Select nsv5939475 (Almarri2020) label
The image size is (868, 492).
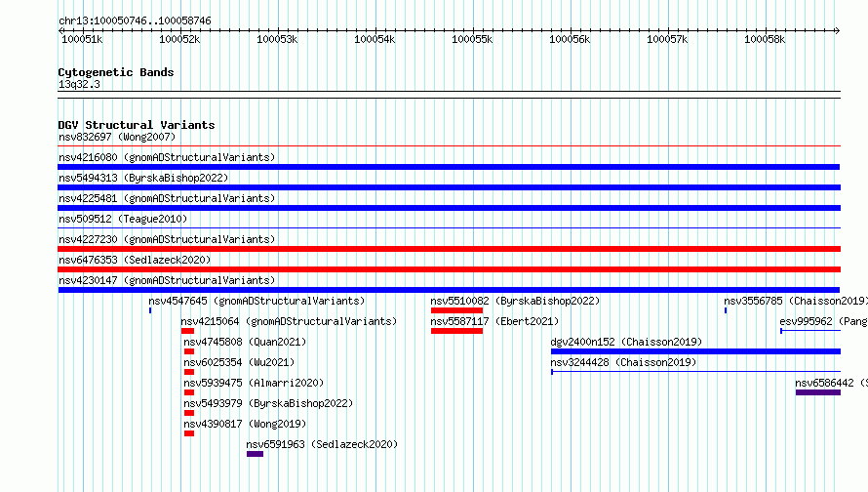[x=254, y=383]
